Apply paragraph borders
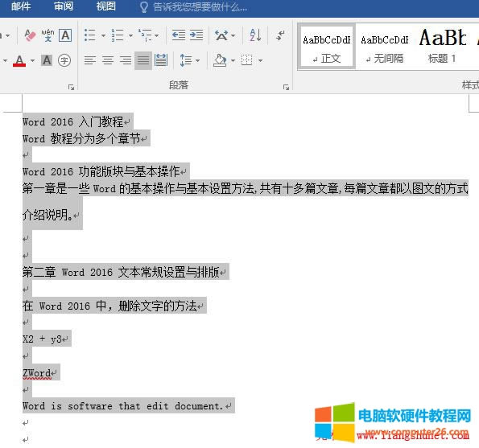Screen dimensions: 479x448 pyautogui.click(x=247, y=60)
